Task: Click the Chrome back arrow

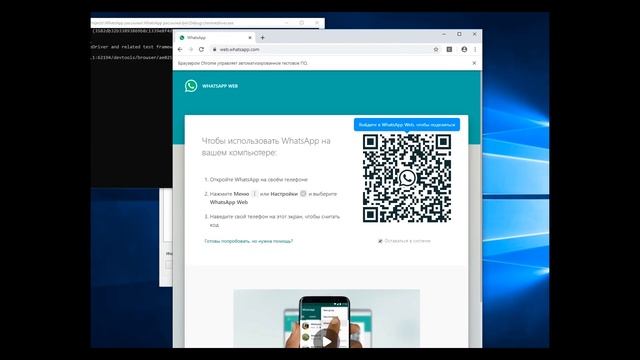Action: tap(180, 49)
